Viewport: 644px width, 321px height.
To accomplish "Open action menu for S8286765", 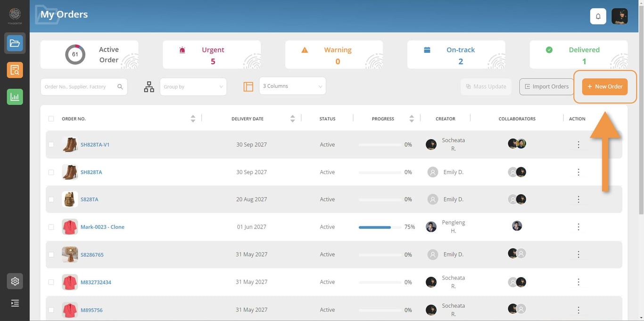I will click(x=578, y=254).
